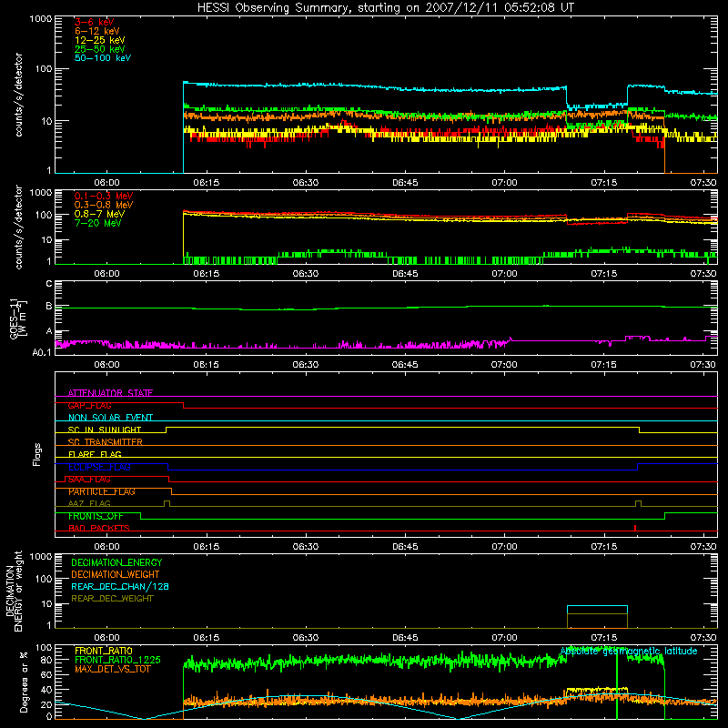The image size is (728, 728).
Task: Select the 0.1-0.3 MeV legend label
Action: 104,196
